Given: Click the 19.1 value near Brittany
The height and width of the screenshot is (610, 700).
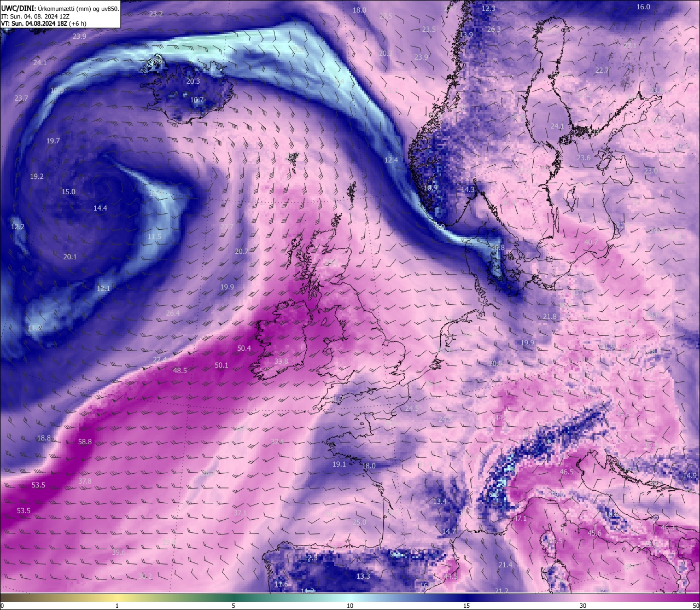Looking at the screenshot, I should [x=339, y=464].
